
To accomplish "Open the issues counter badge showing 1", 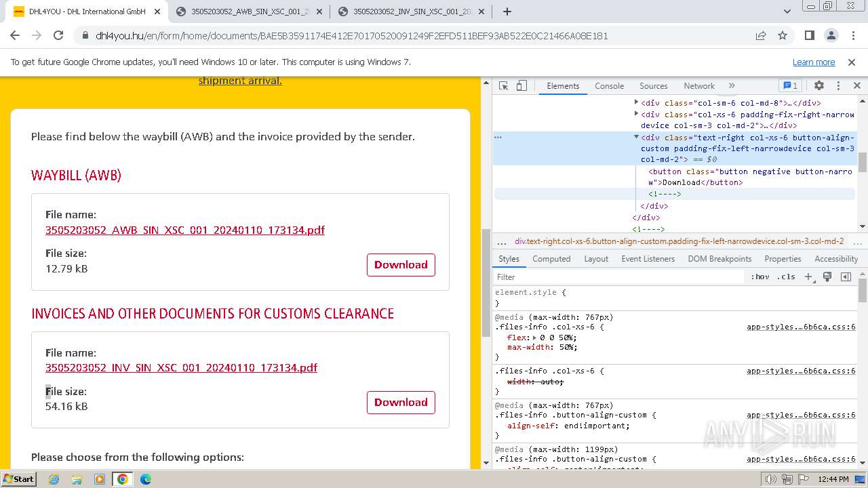I will [x=790, y=86].
